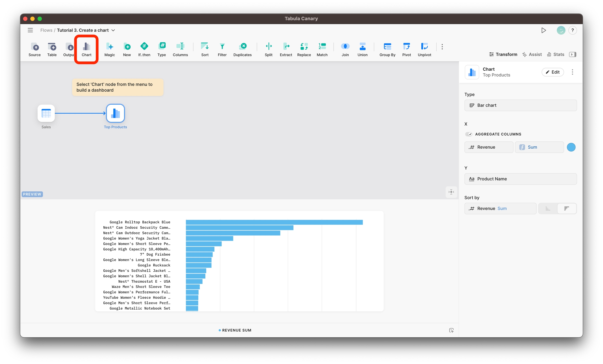The height and width of the screenshot is (364, 603).
Task: Select the Pivot tool icon
Action: [406, 47]
